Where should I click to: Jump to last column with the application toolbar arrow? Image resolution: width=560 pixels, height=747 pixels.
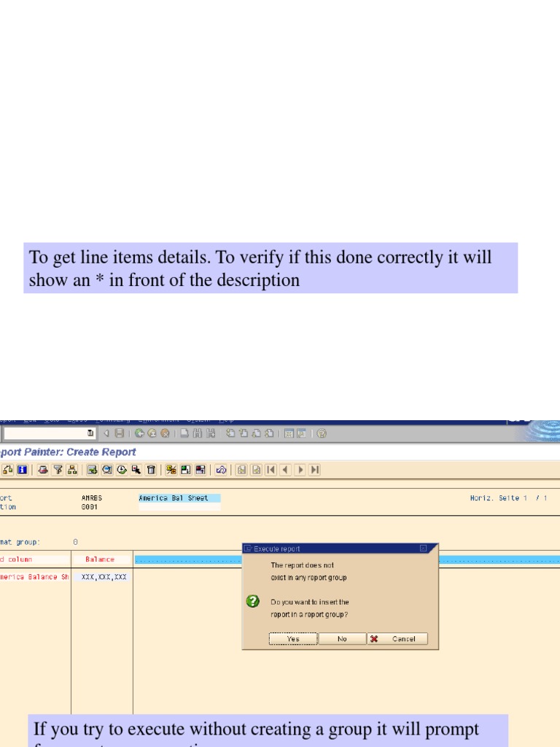(x=314, y=470)
